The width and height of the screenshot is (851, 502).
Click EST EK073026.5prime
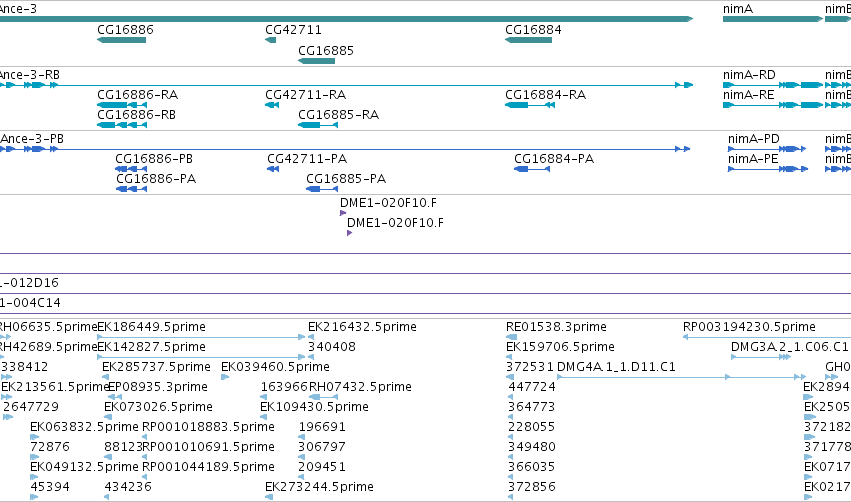[108, 417]
